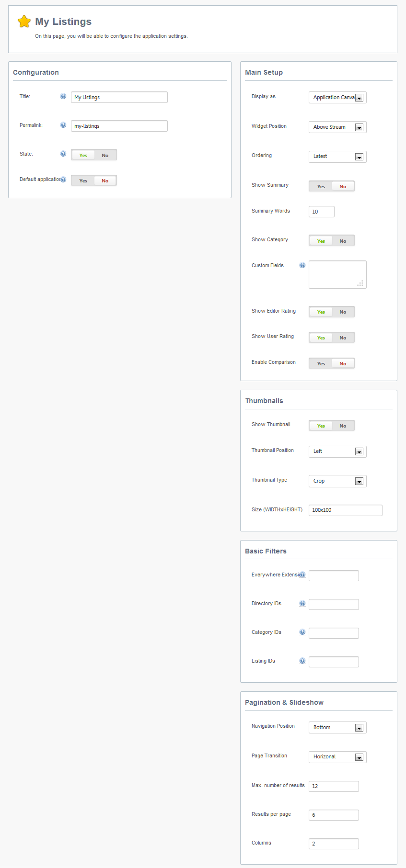Click help icon beside Listing IDs
This screenshot has width=406, height=868.
tap(302, 661)
